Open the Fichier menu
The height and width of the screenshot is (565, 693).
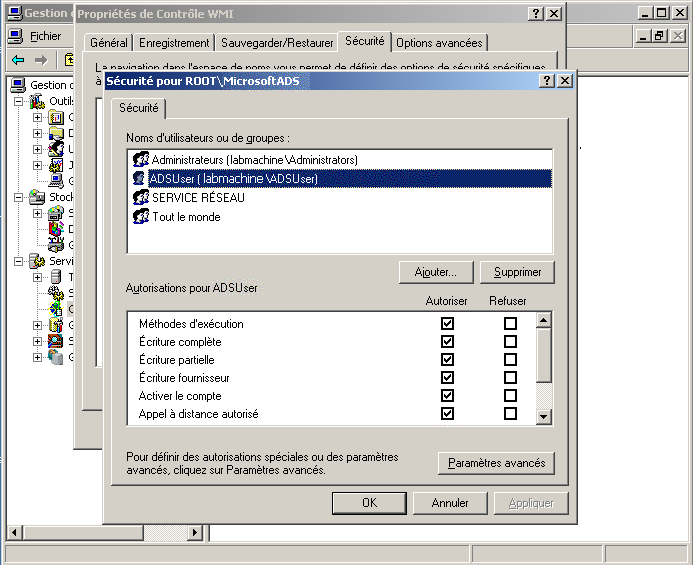coord(45,36)
